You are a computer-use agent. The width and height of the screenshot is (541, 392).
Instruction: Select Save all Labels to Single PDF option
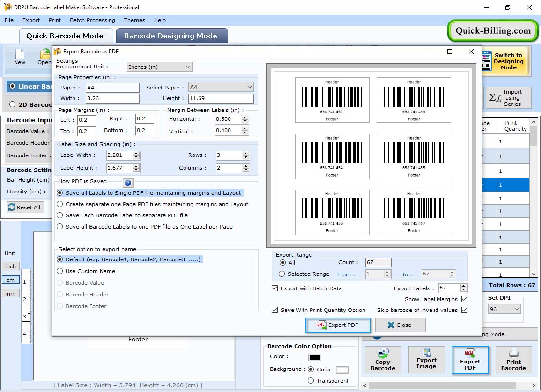(59, 193)
